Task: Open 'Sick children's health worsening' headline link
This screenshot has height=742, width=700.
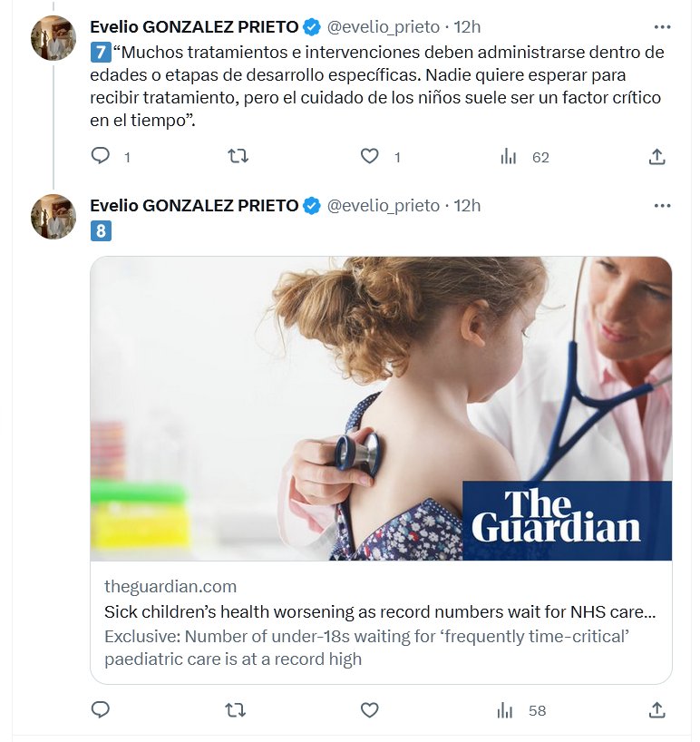Action: click(380, 611)
